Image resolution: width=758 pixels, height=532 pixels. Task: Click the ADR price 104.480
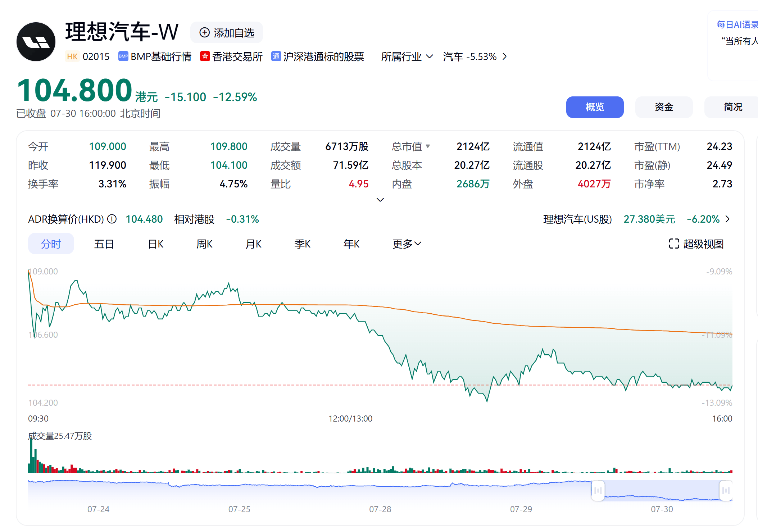pyautogui.click(x=144, y=219)
